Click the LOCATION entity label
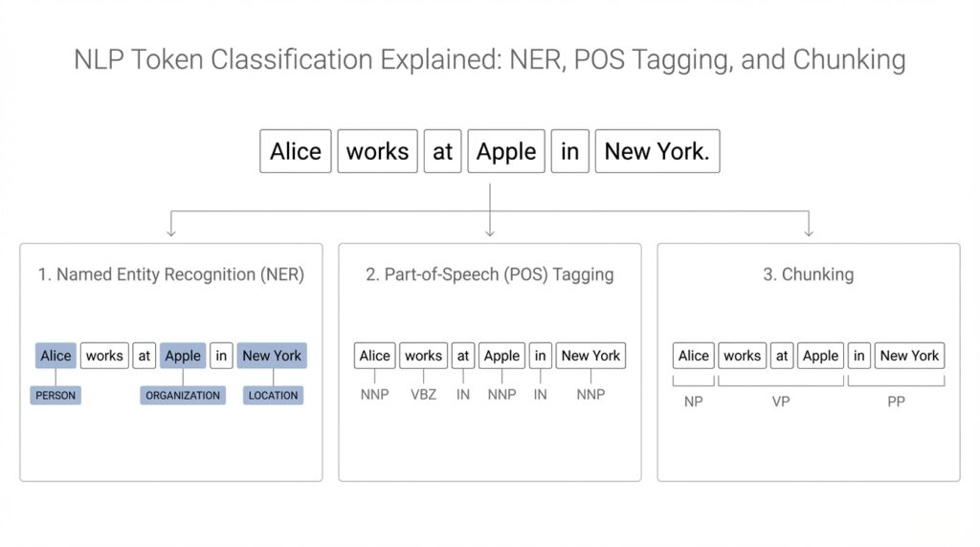The width and height of the screenshot is (980, 547). point(273,395)
